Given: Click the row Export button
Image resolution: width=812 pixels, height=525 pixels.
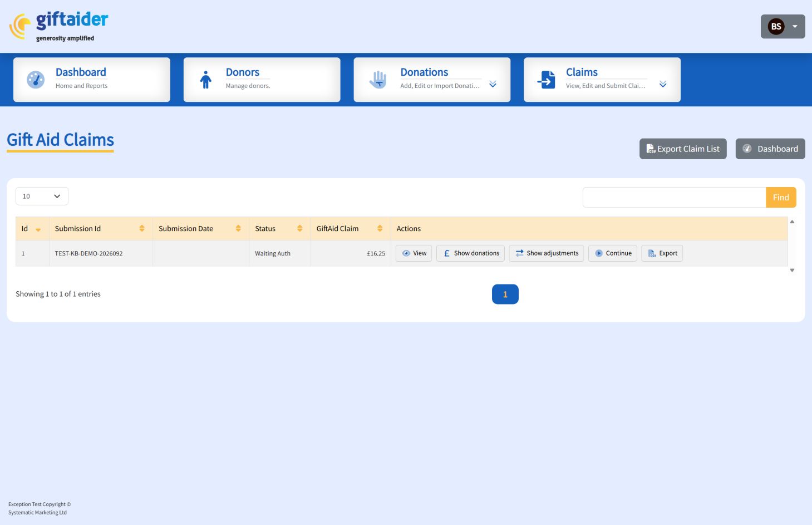Looking at the screenshot, I should click(x=662, y=253).
